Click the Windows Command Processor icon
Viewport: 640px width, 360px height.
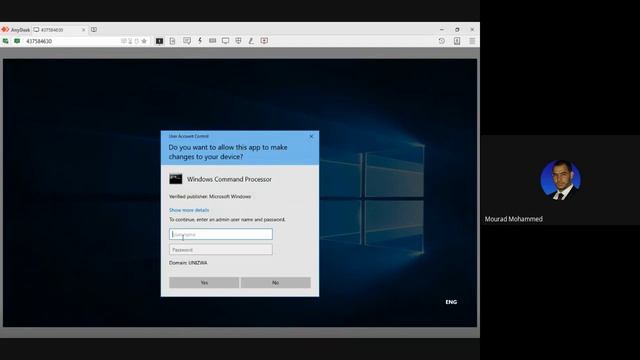click(x=176, y=179)
